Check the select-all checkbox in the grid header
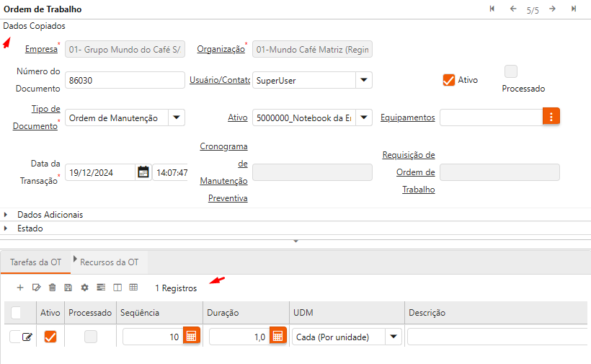Screen dimensions: 591x364 16,313
